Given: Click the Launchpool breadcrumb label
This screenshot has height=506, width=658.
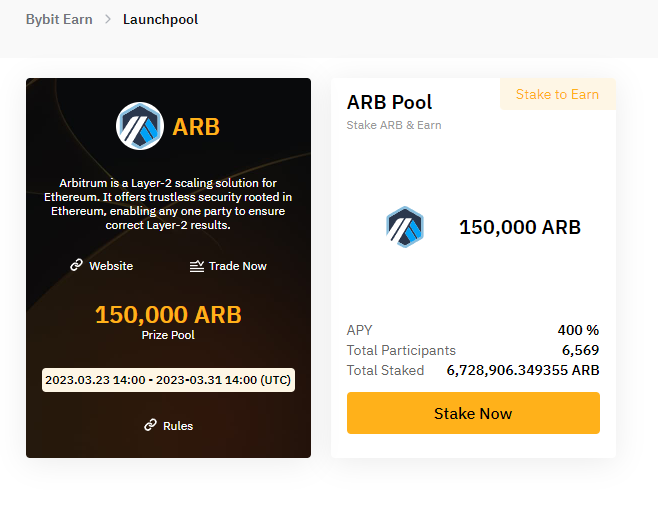Looking at the screenshot, I should click(x=160, y=20).
